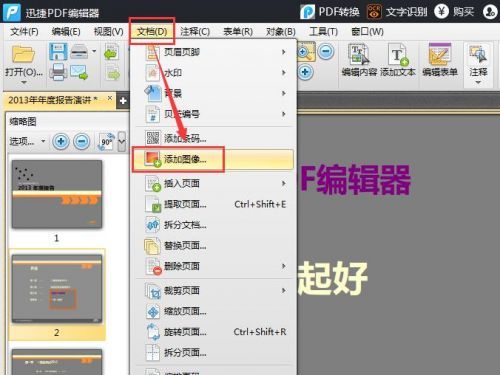Choose 提取页面... menu item
This screenshot has height=375, width=500.
click(213, 204)
